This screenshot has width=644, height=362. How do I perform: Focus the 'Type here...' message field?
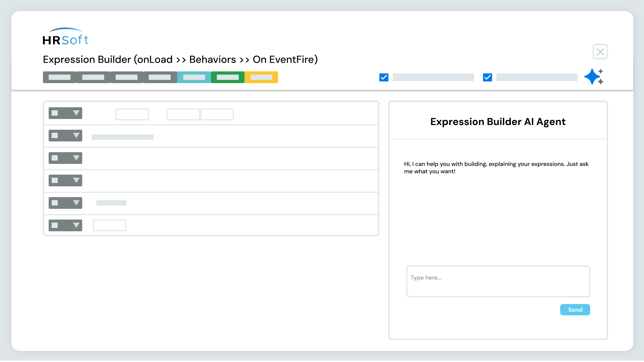pyautogui.click(x=498, y=282)
